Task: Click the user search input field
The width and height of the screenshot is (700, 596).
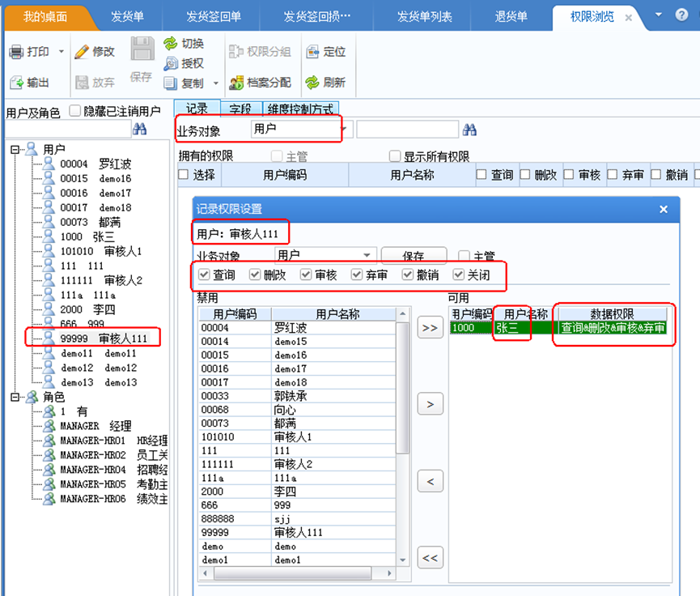Action: pyautogui.click(x=68, y=129)
